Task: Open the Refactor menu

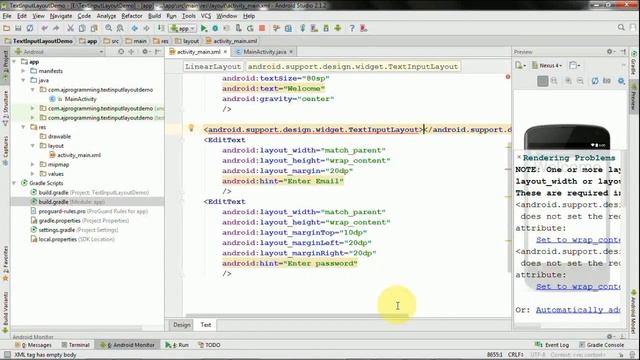Action: pyautogui.click(x=132, y=16)
